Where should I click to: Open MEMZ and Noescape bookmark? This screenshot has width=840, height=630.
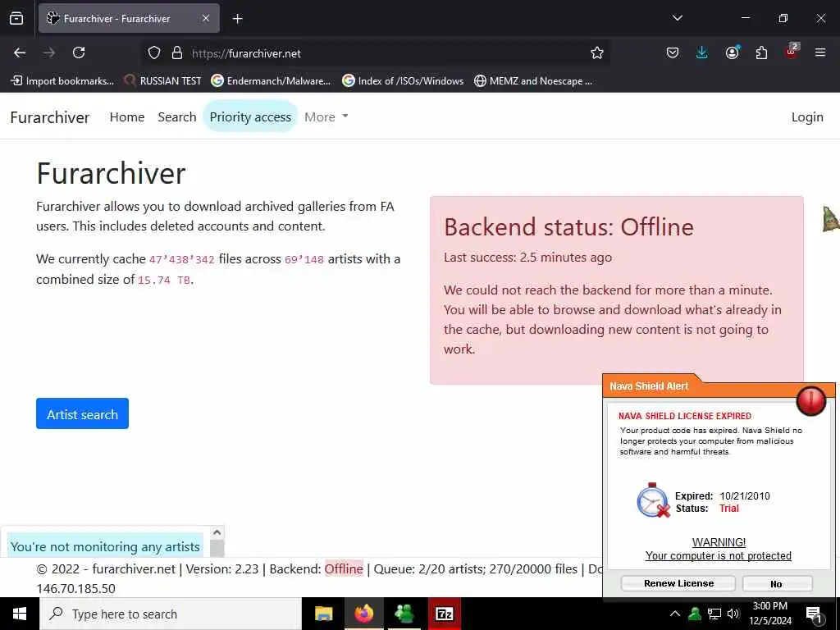click(x=533, y=81)
